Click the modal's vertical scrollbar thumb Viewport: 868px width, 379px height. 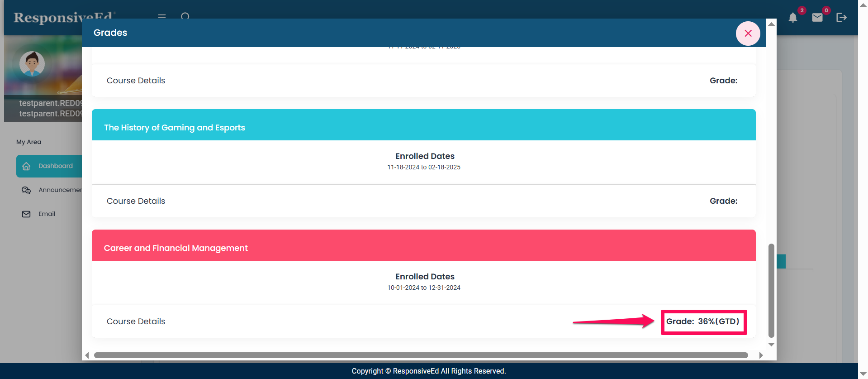click(771, 290)
